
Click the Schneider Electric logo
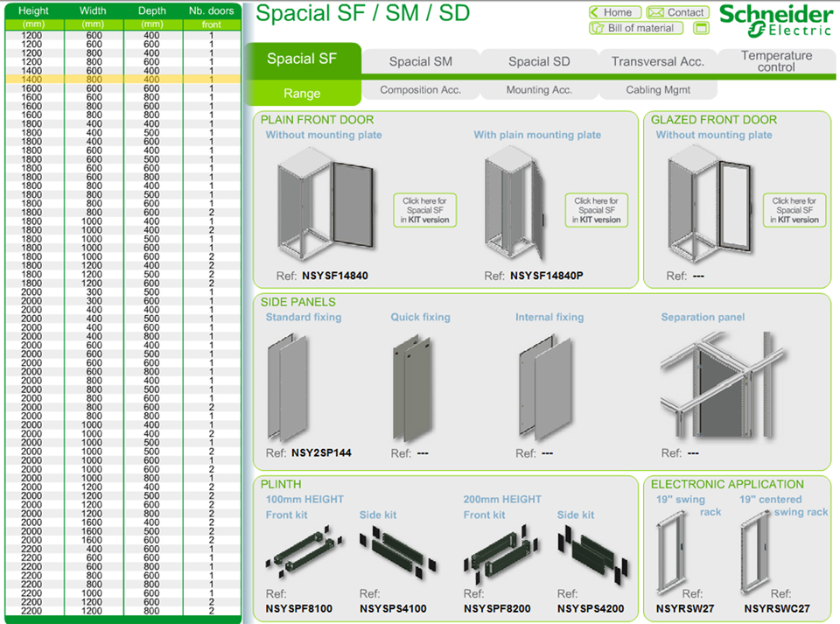pyautogui.click(x=775, y=20)
